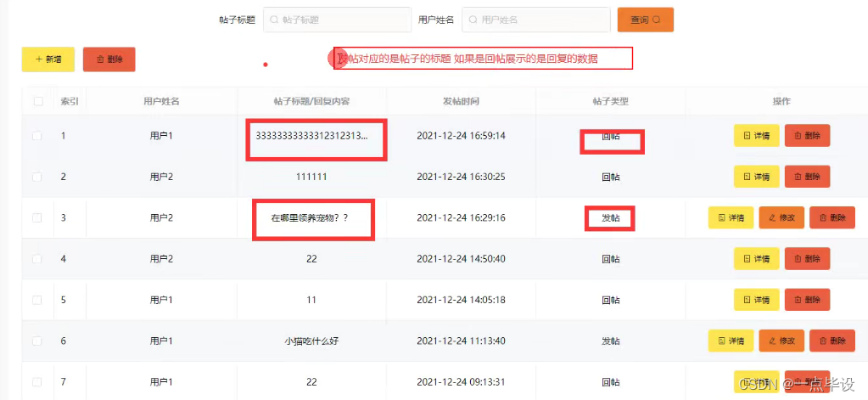The height and width of the screenshot is (400, 868).
Task: Open 详情 for row 5 post 11
Action: coord(757,300)
